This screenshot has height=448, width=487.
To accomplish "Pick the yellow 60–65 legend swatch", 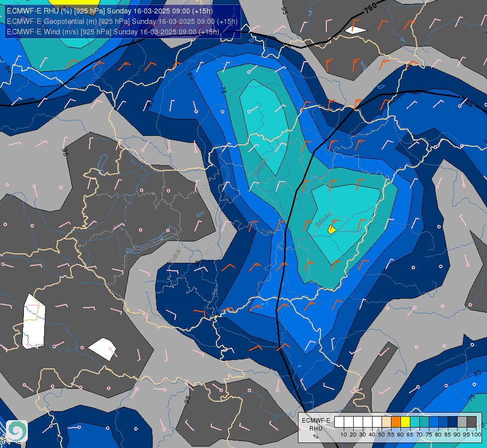I will click(405, 422).
